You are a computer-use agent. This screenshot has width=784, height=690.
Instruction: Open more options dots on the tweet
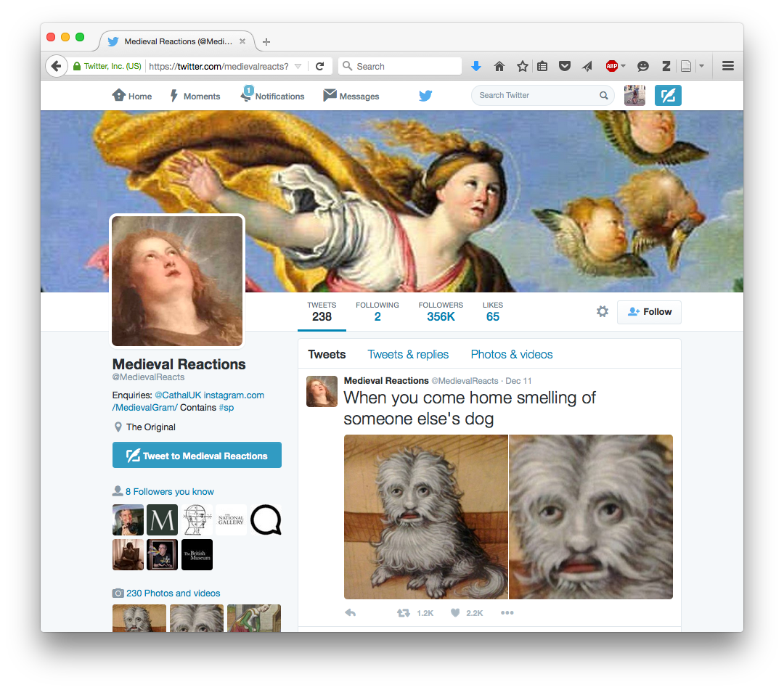pos(507,612)
